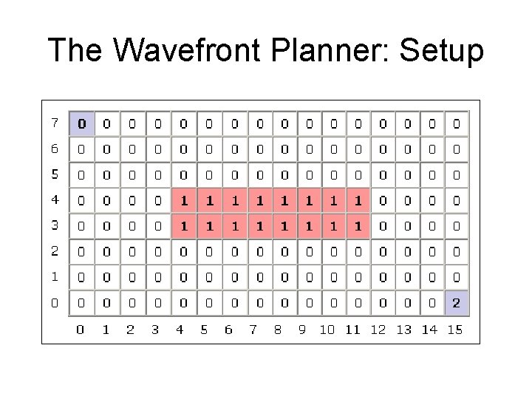This screenshot has height=399, width=532.
Task: Select row label 7 on the y-axis
Action: coord(54,121)
